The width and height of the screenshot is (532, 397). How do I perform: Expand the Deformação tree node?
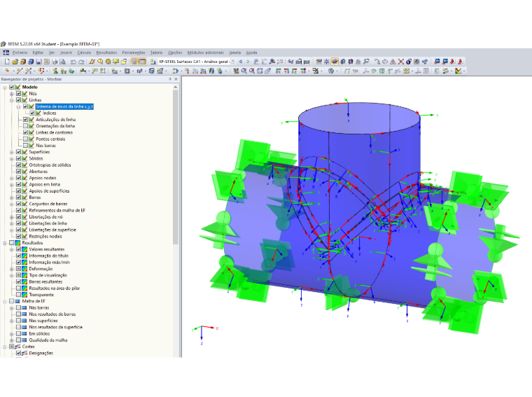(12, 269)
